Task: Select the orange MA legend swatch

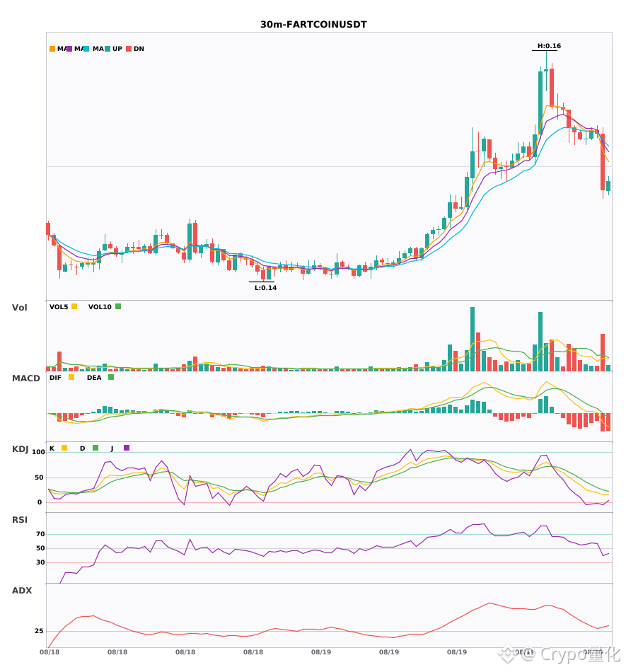Action: 52,49
